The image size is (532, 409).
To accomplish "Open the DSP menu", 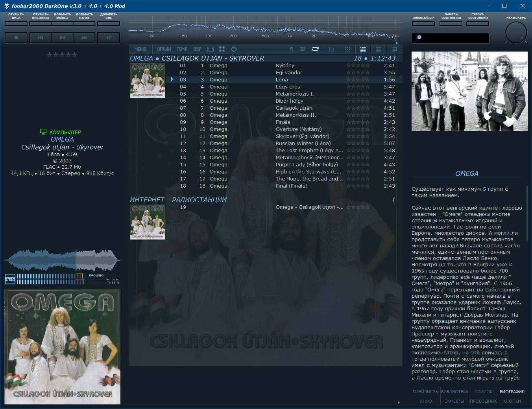I will coord(198,49).
